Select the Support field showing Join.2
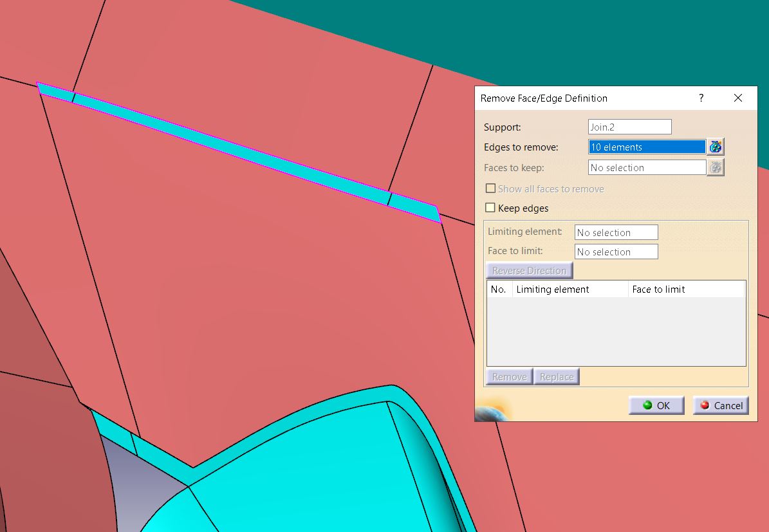 point(629,126)
